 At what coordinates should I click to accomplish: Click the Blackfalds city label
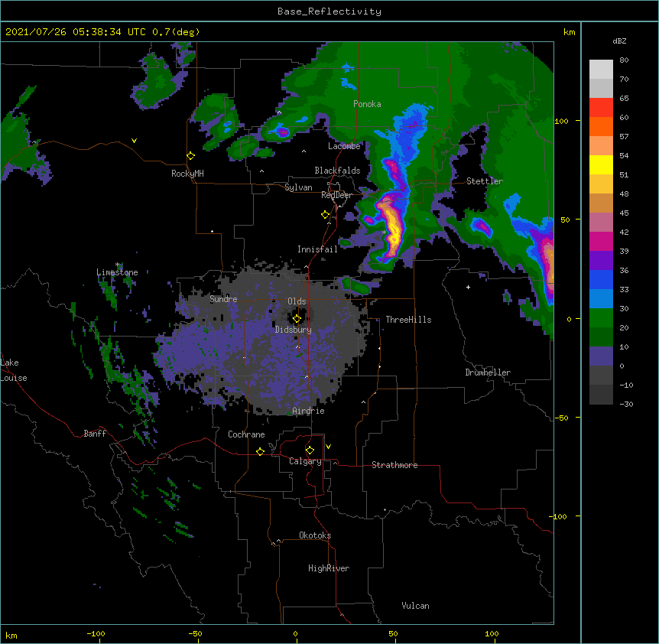tap(337, 171)
